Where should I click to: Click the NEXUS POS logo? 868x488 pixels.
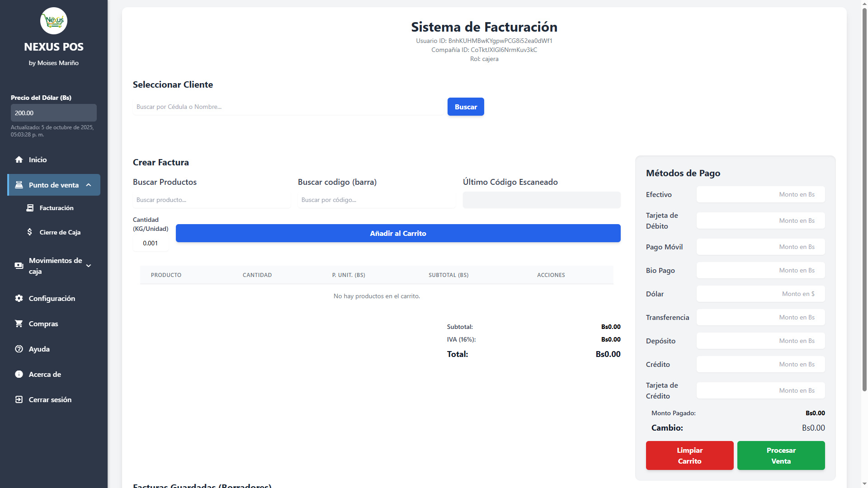tap(53, 21)
